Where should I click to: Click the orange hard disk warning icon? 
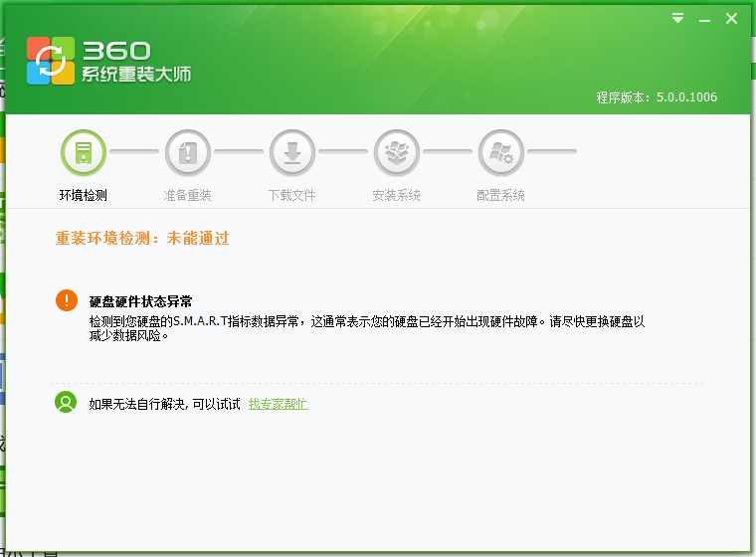(66, 300)
